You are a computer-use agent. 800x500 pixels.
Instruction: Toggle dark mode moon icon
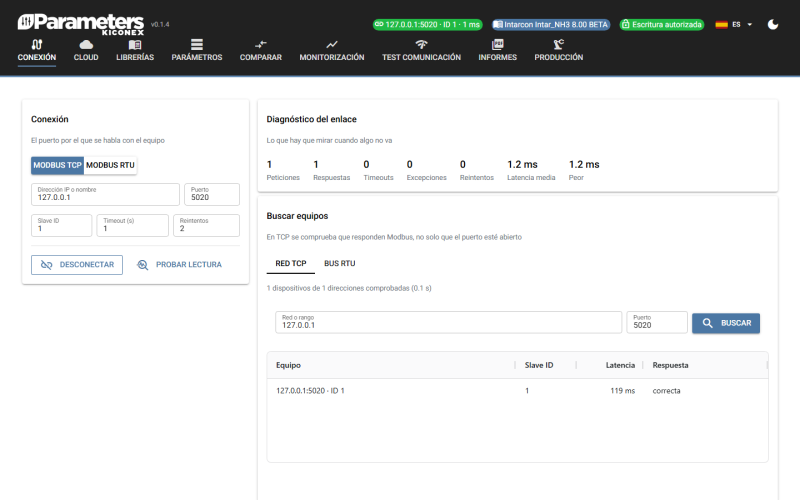[x=773, y=24]
